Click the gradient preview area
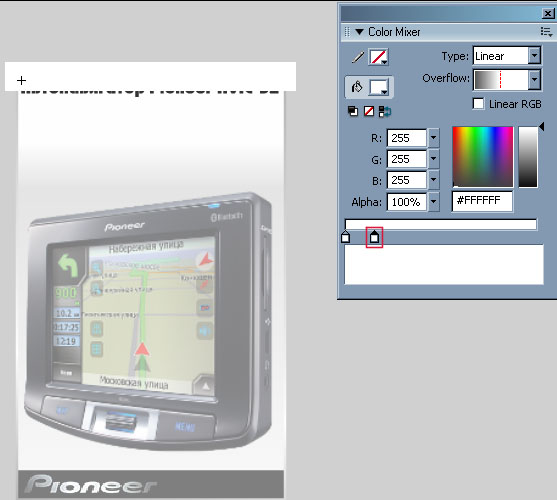 pos(444,264)
